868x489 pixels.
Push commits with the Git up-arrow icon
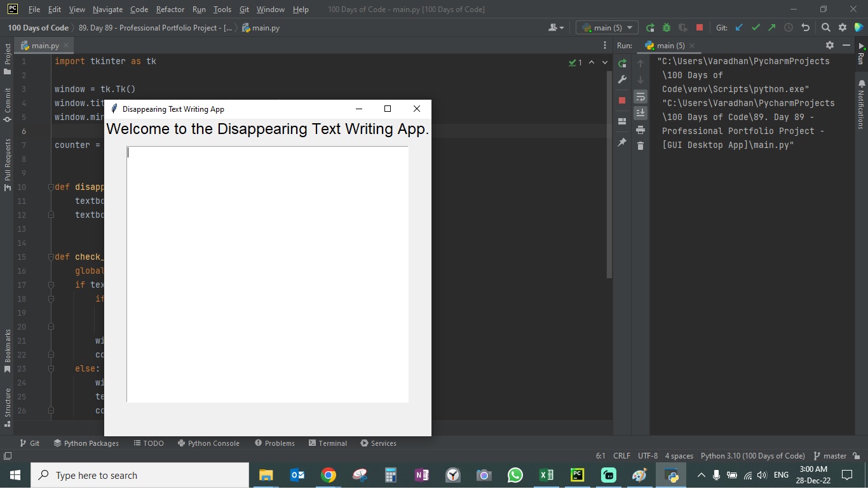click(x=771, y=27)
